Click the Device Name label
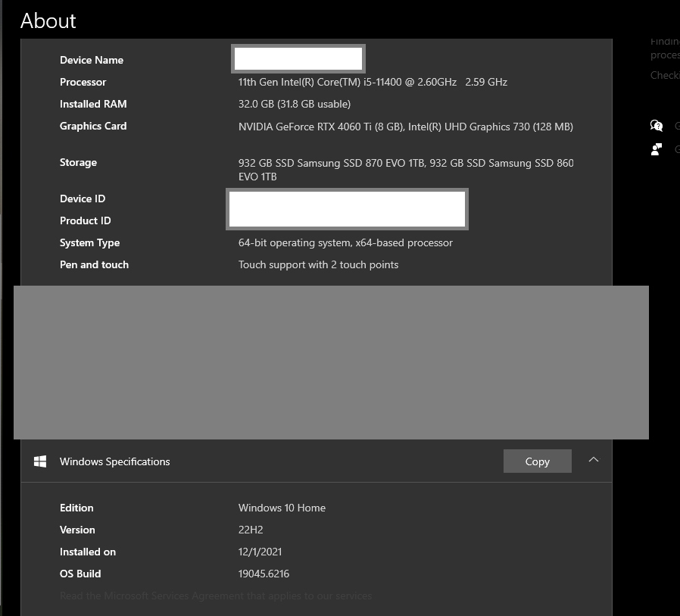Viewport: 680px width, 616px height. 92,60
